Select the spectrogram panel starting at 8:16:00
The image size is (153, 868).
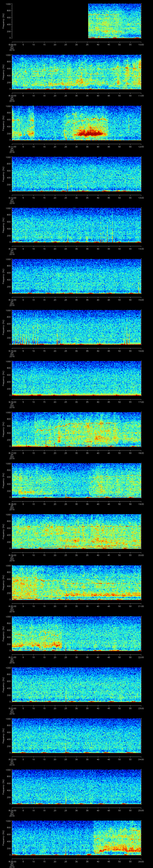[77, 378]
